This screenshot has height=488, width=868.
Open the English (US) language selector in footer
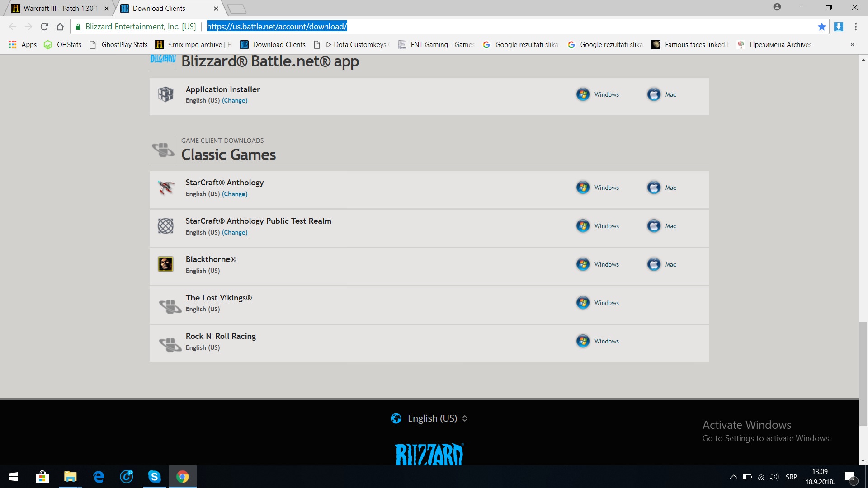pyautogui.click(x=429, y=418)
